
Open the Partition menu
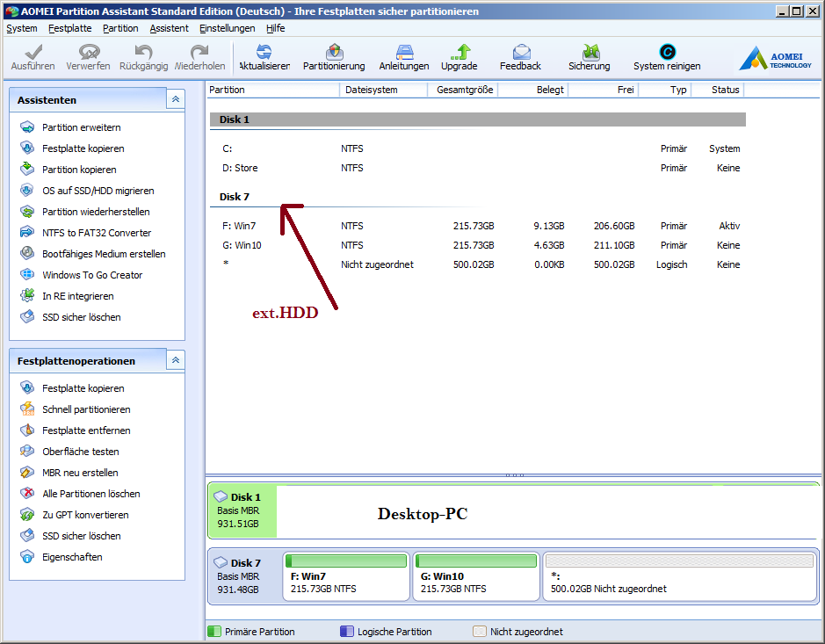click(120, 28)
